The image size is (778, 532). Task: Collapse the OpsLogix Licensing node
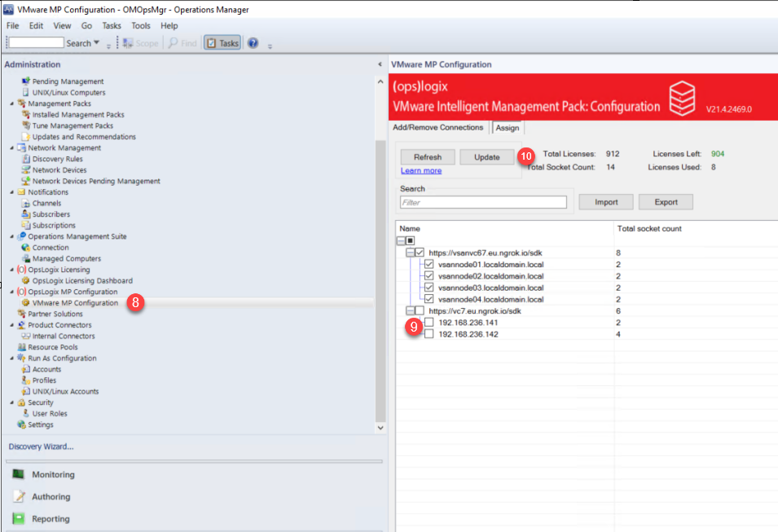(x=12, y=270)
